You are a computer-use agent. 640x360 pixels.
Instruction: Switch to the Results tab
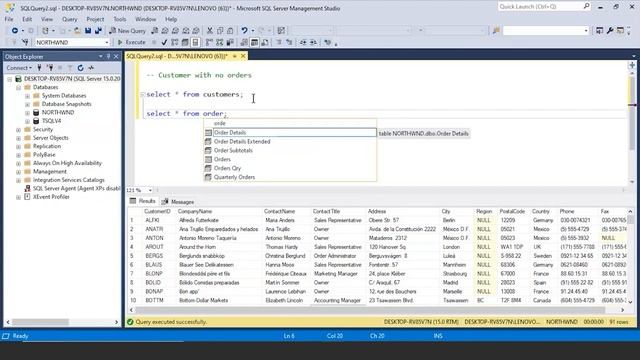click(x=143, y=201)
